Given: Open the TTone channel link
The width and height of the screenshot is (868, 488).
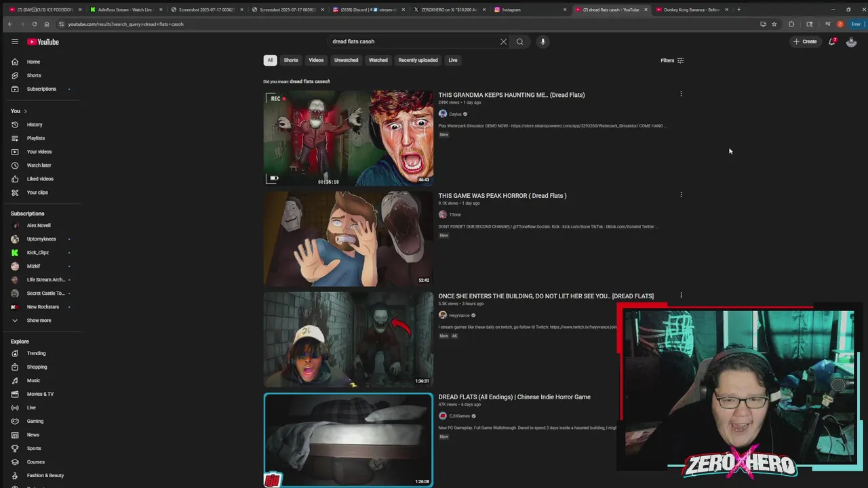Looking at the screenshot, I should (x=455, y=215).
